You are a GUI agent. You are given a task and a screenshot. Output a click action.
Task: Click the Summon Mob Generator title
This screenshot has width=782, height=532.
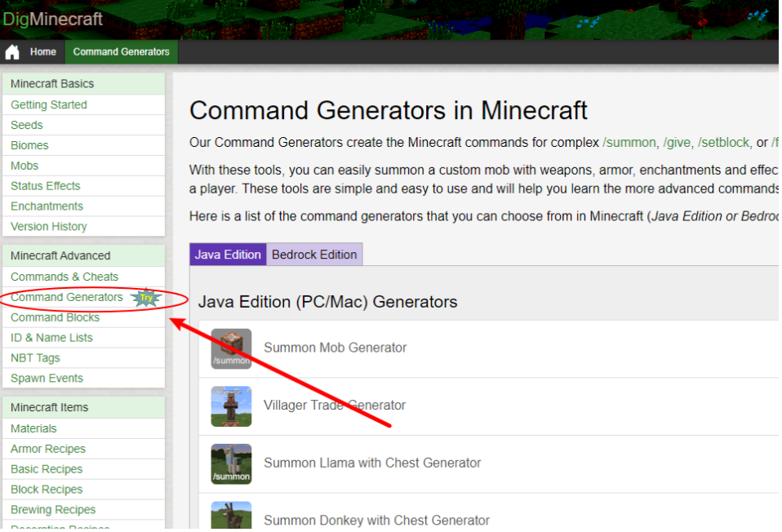[x=335, y=348]
